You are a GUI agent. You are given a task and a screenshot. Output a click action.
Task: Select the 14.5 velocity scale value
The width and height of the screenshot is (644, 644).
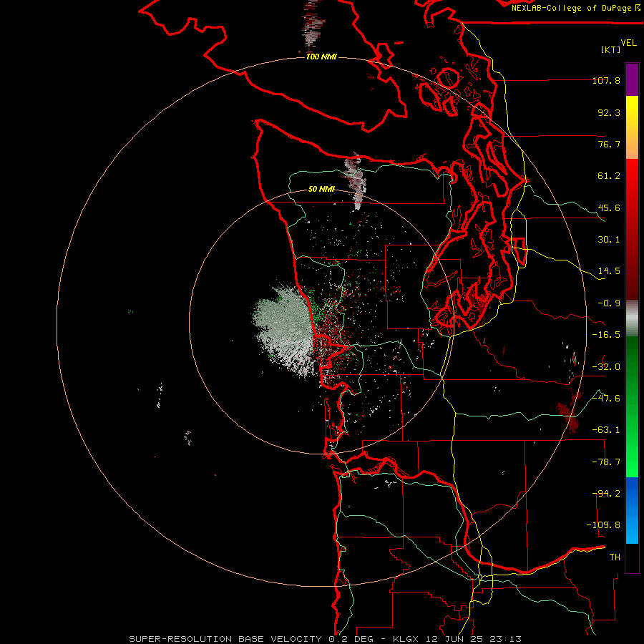tap(609, 271)
